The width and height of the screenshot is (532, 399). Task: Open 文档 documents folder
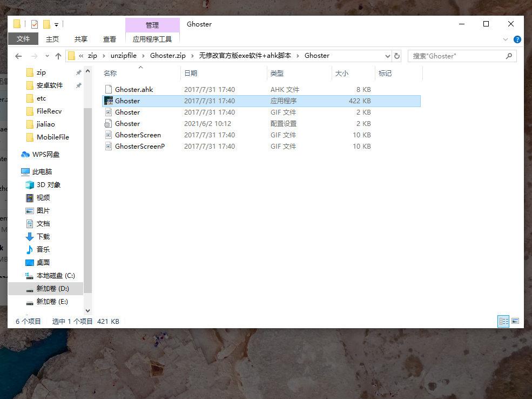pos(43,223)
